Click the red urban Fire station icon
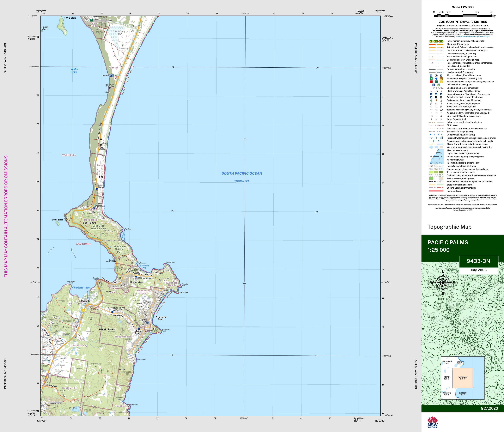This screenshot has height=432, width=504. tap(431, 82)
